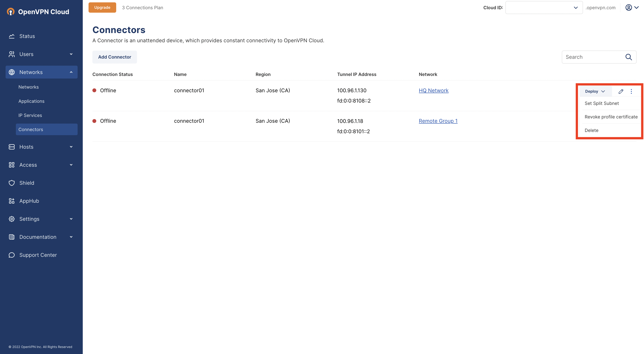Open the user account profile icon
Screen dimensions: 644x354
[629, 8]
